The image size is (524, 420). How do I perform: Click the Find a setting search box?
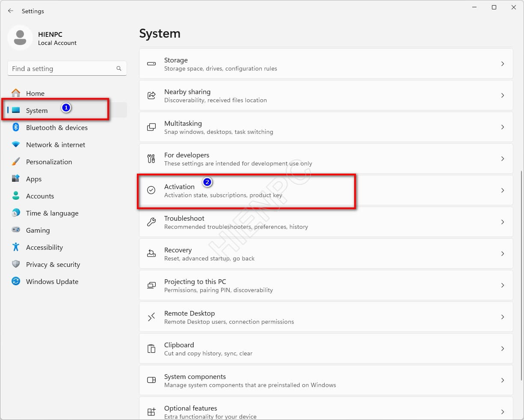click(67, 68)
